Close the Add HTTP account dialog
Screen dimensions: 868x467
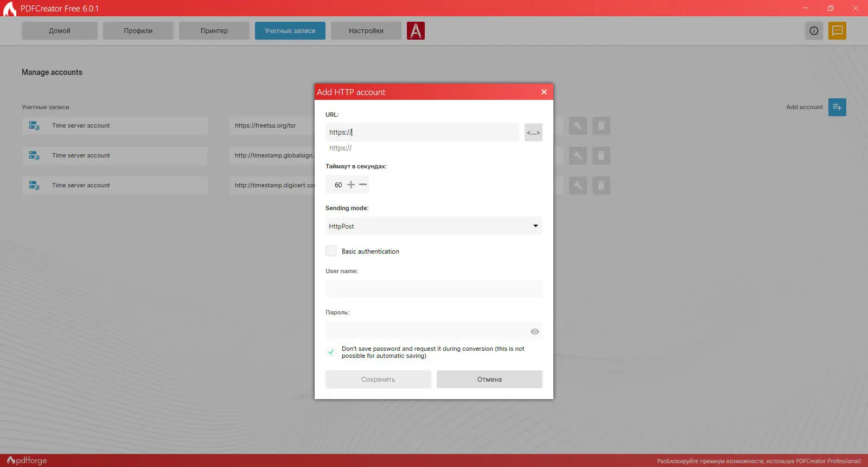click(544, 92)
